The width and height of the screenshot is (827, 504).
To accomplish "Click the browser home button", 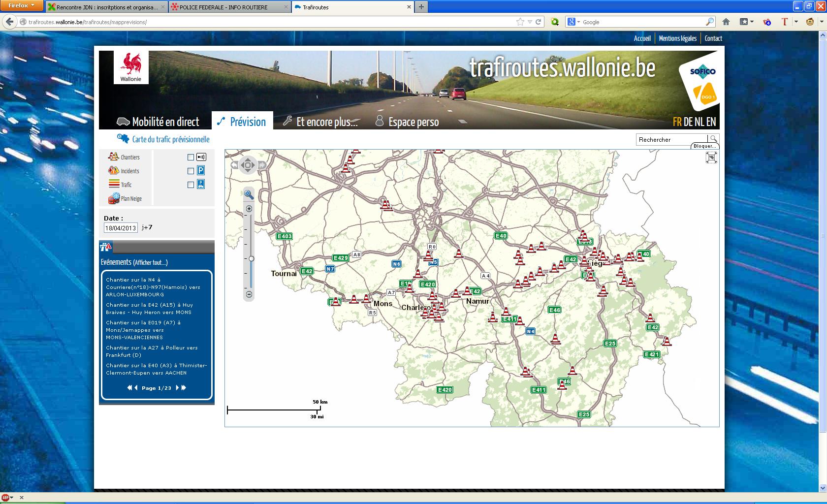I will pyautogui.click(x=726, y=22).
